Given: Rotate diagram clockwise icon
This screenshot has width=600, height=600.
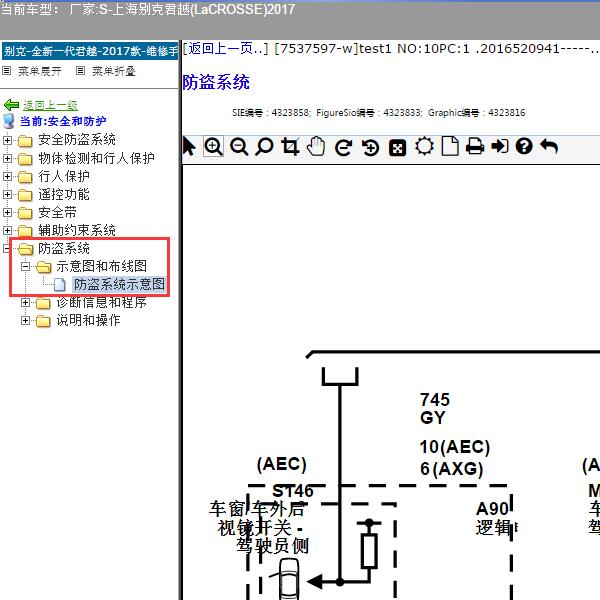Looking at the screenshot, I should [x=344, y=147].
